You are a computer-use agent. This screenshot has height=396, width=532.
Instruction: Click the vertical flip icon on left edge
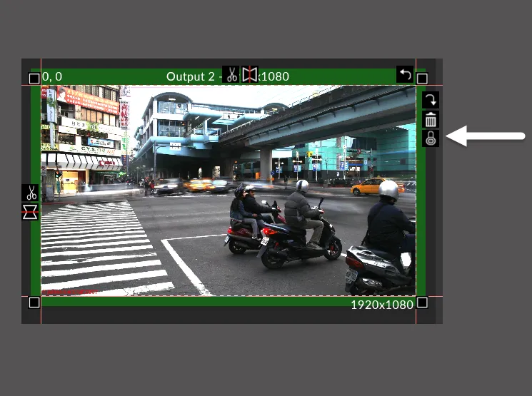[x=31, y=211]
